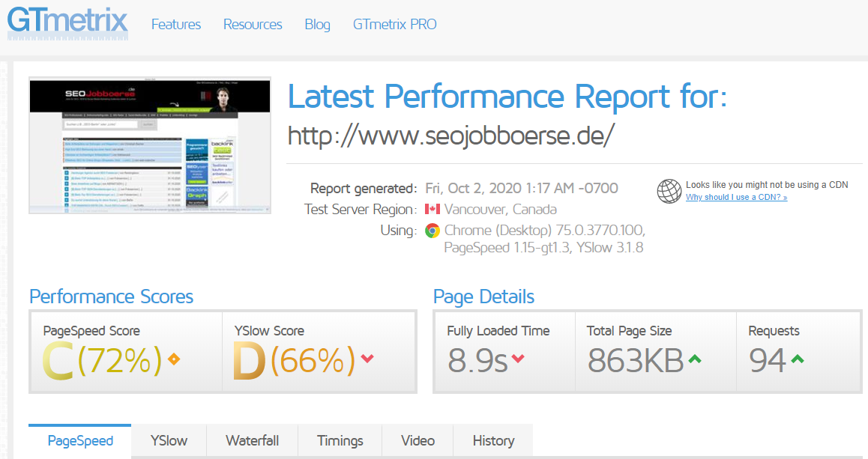Click the 'Latest Performance Report for:' heading
The width and height of the screenshot is (868, 459).
point(507,97)
